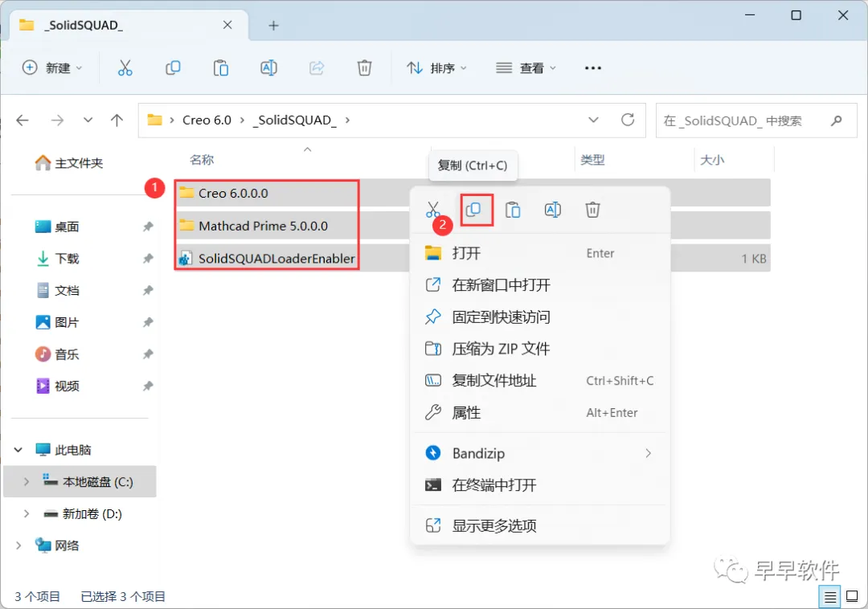
Task: Unpin 桌面 from quick access
Action: pyautogui.click(x=148, y=227)
